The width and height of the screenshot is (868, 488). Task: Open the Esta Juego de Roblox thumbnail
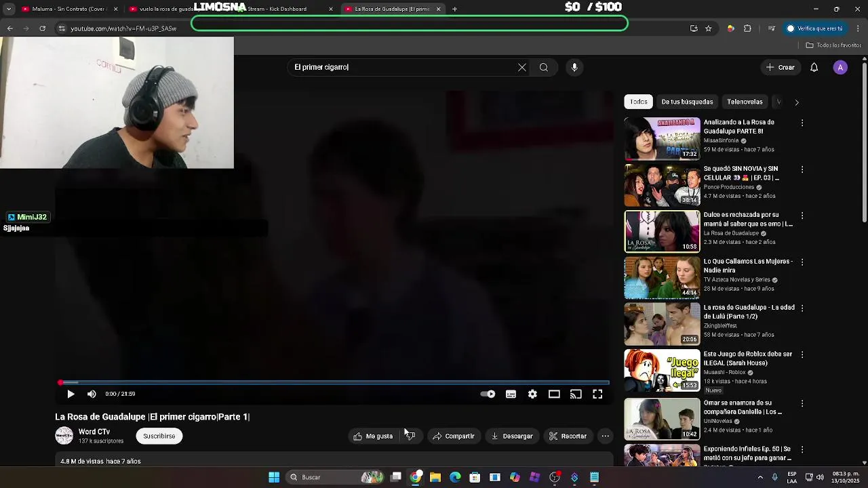pos(662,370)
